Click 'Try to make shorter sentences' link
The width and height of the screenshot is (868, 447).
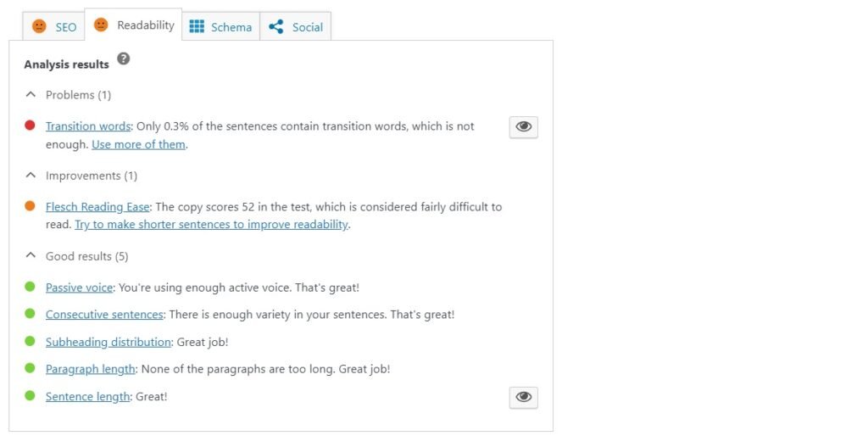point(211,225)
